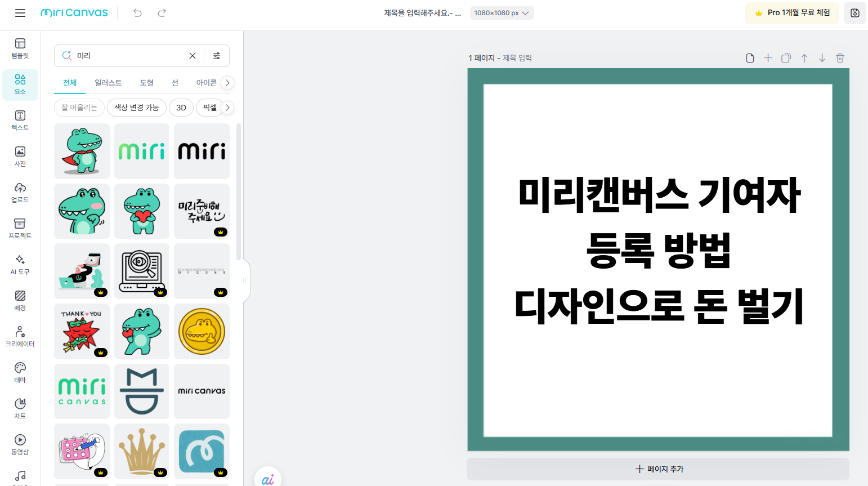This screenshot has width=868, height=486.
Task: Select the blushing crocodile element
Action: coord(82,211)
